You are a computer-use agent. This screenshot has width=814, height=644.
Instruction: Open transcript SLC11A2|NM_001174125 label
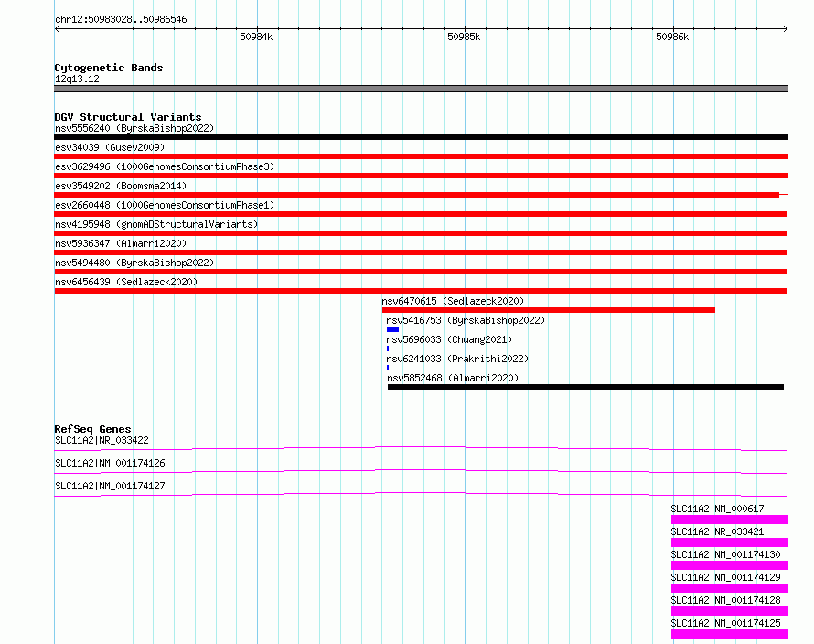pos(726,623)
